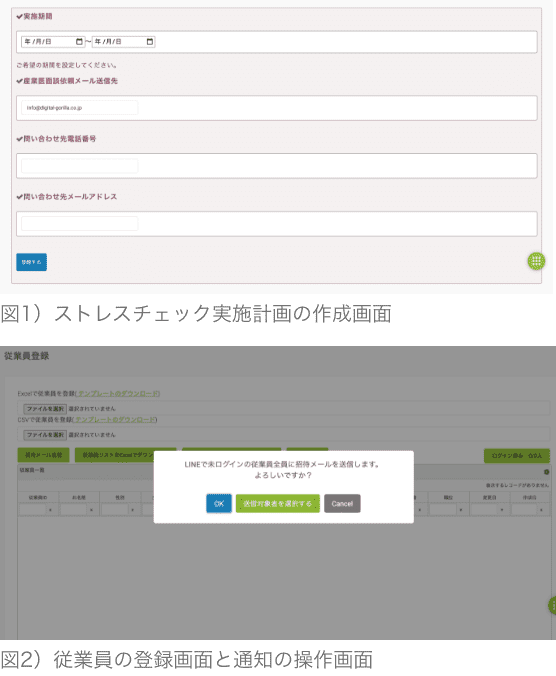The width and height of the screenshot is (556, 676).
Task: Focus the 問い合わせ先電話番号 input field
Action: (x=80, y=166)
